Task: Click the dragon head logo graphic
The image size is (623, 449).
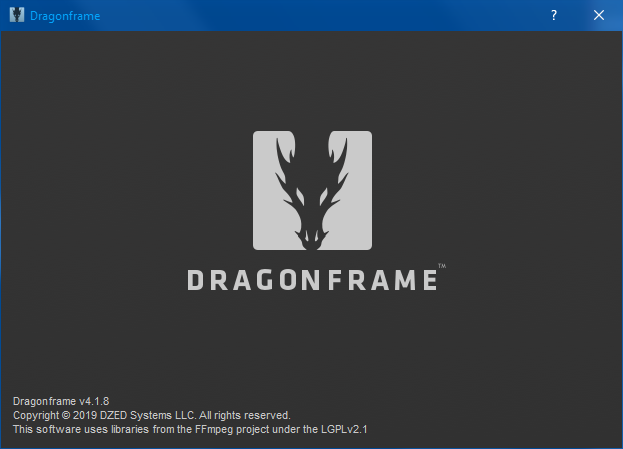Action: (312, 190)
